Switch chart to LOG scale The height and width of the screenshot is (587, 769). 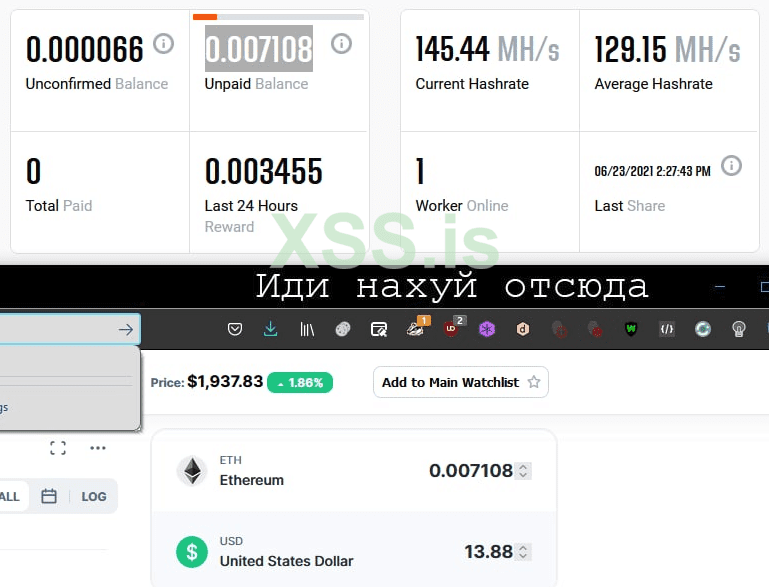click(x=94, y=497)
